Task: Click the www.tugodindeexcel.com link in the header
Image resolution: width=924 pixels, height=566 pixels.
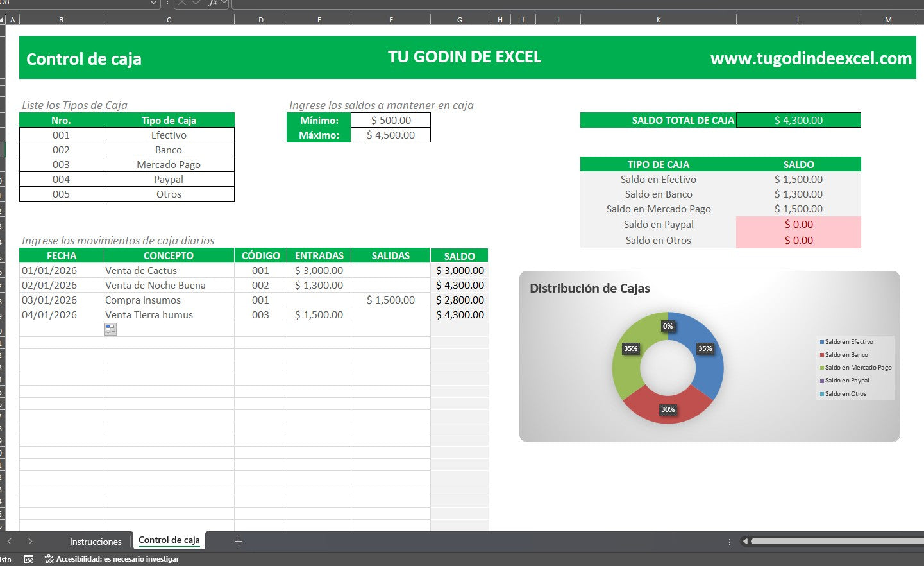Action: [x=812, y=58]
